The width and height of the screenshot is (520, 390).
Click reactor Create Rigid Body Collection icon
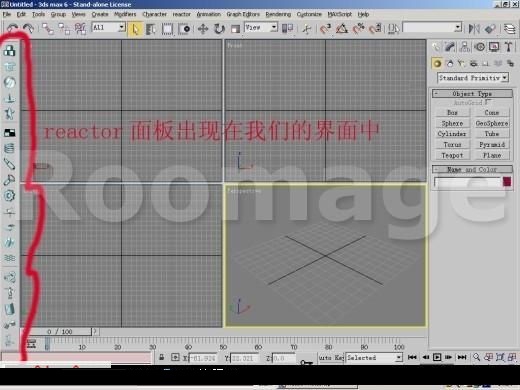click(x=9, y=51)
